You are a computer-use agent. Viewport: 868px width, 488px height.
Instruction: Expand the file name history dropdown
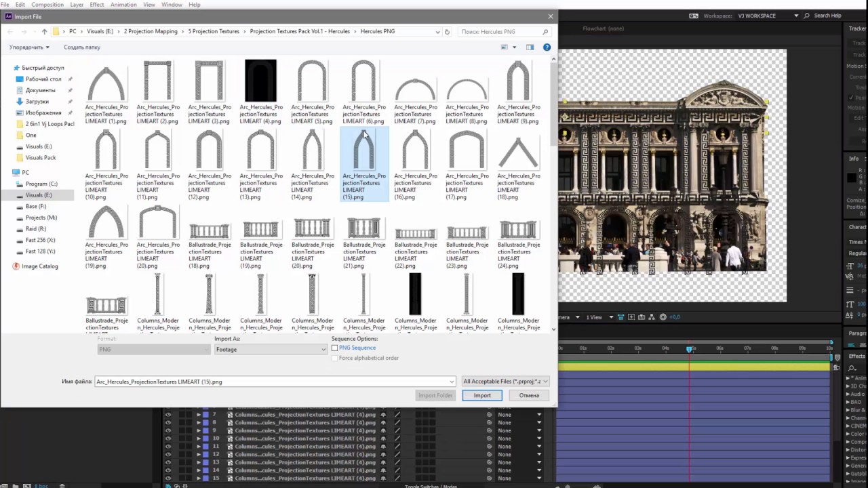pyautogui.click(x=452, y=382)
